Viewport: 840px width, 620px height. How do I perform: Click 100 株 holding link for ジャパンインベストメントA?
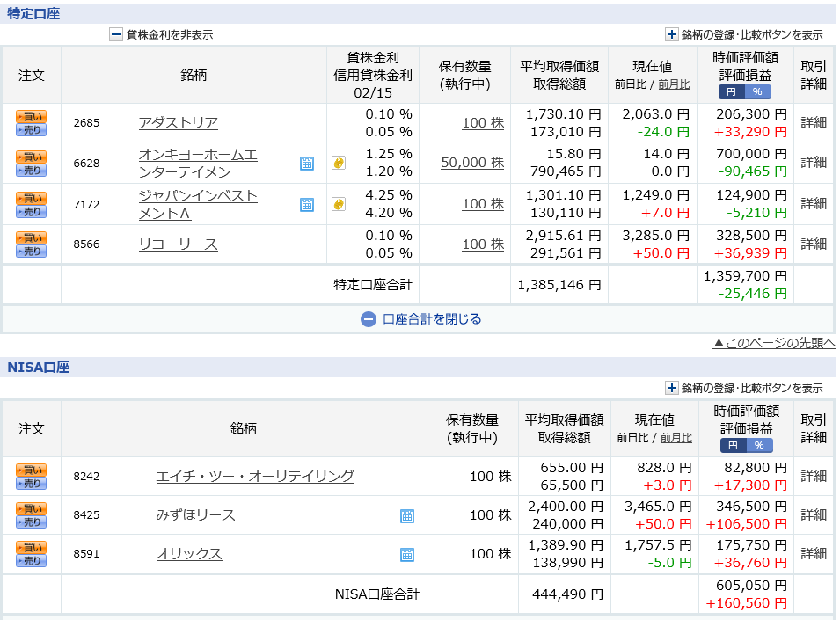(483, 204)
